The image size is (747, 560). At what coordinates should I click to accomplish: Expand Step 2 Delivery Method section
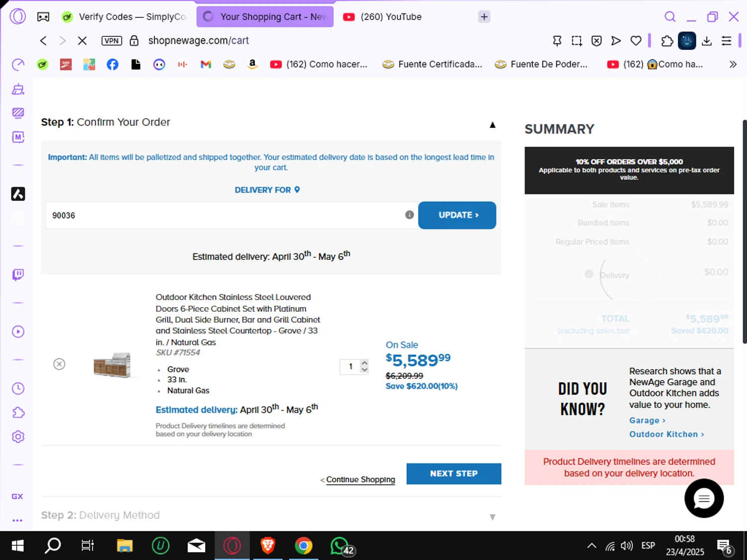(493, 517)
